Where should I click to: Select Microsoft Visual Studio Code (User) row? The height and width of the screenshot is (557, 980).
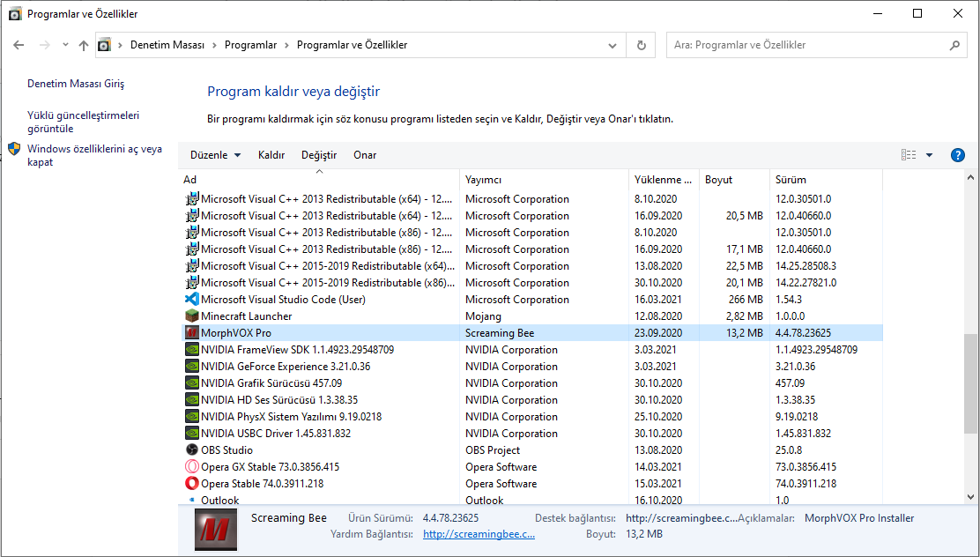point(532,300)
